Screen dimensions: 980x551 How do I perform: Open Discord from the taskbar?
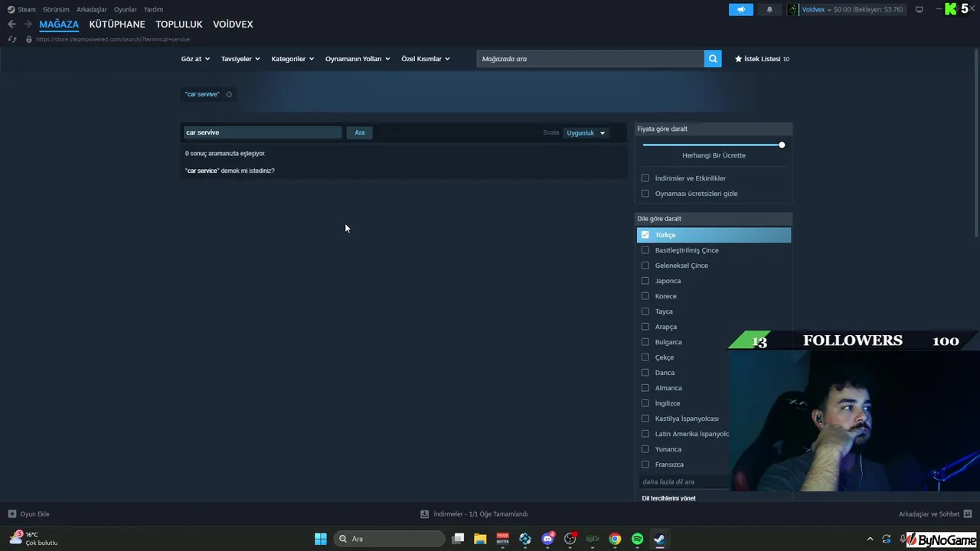coord(547,539)
